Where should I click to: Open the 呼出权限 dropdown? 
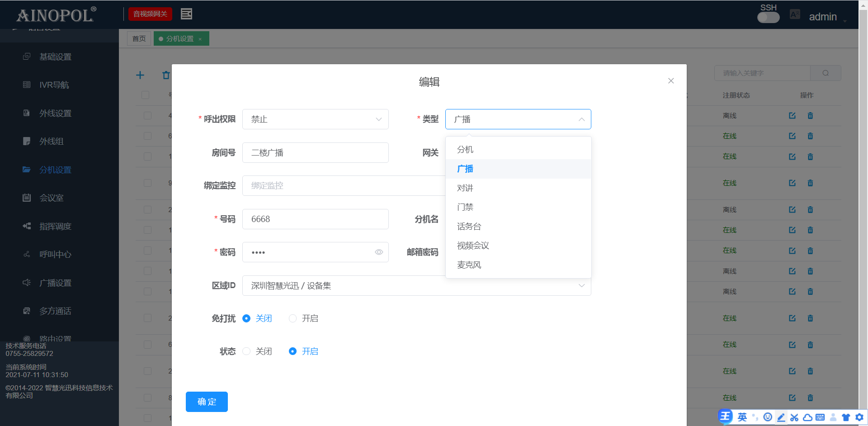pyautogui.click(x=316, y=119)
